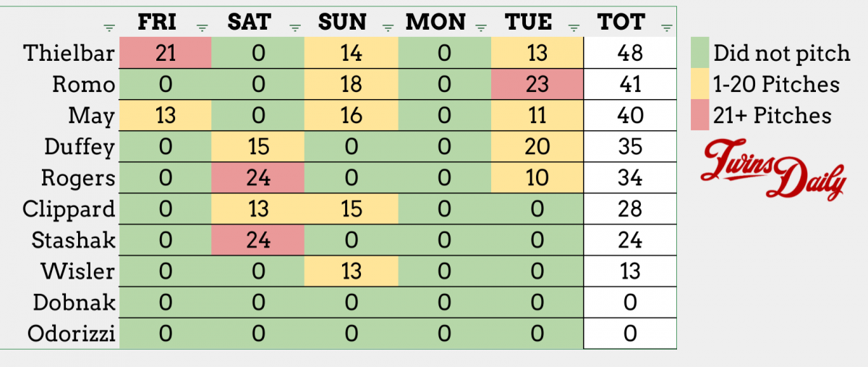This screenshot has width=868, height=367.
Task: Click the filter icon of the player name column
Action: (109, 28)
